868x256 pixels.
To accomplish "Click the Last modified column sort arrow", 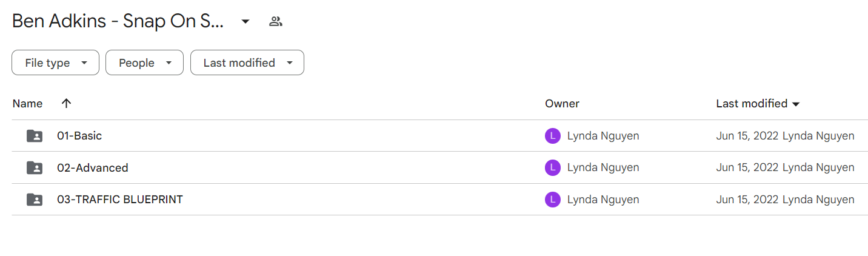I will click(796, 104).
